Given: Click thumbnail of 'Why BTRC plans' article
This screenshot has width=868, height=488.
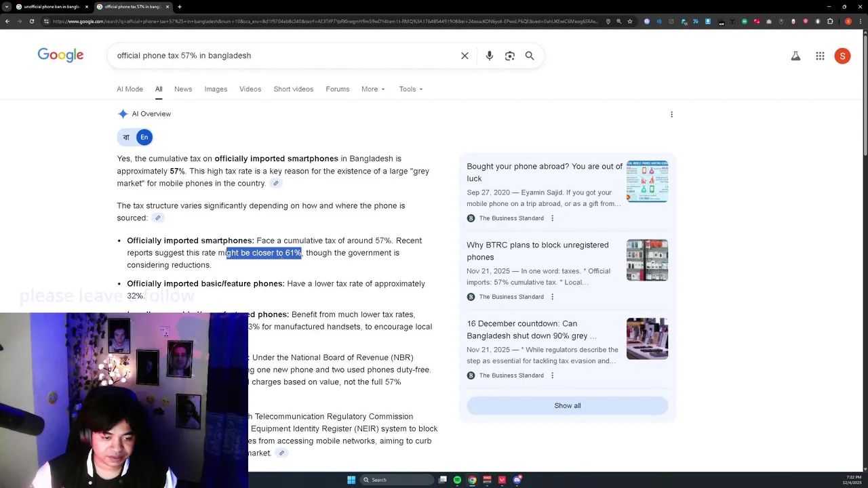Looking at the screenshot, I should tap(647, 260).
